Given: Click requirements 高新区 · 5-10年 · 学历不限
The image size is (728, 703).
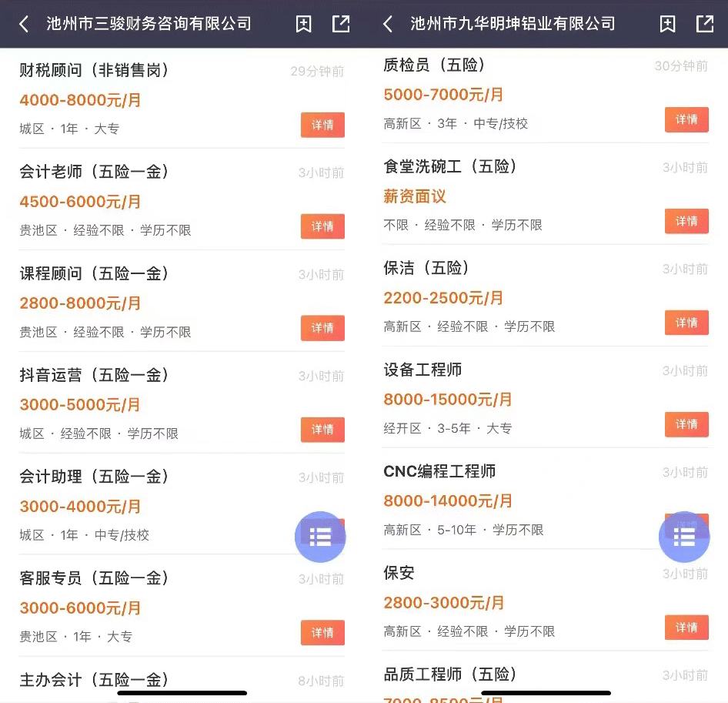Looking at the screenshot, I should coord(463,530).
